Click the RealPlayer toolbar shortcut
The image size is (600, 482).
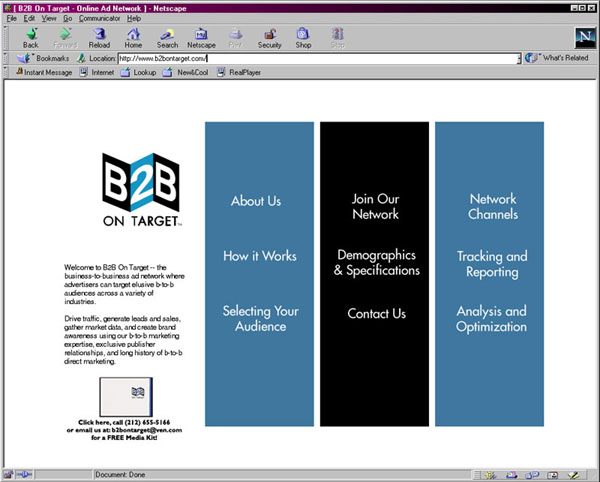click(x=239, y=72)
